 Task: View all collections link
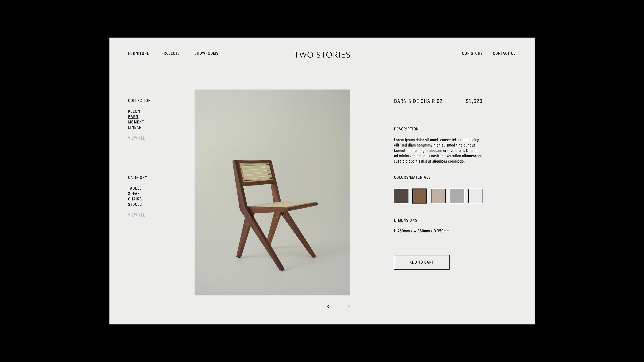click(x=137, y=138)
